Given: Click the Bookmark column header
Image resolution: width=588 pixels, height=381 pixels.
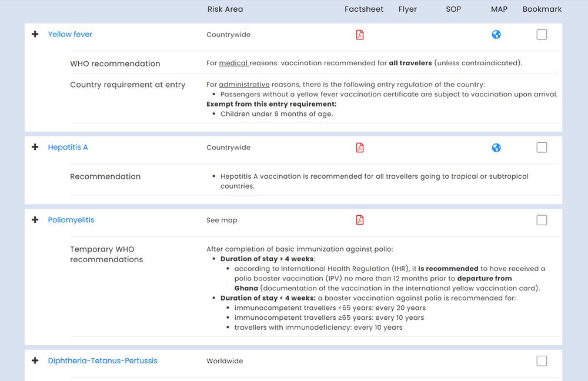Looking at the screenshot, I should click(542, 9).
